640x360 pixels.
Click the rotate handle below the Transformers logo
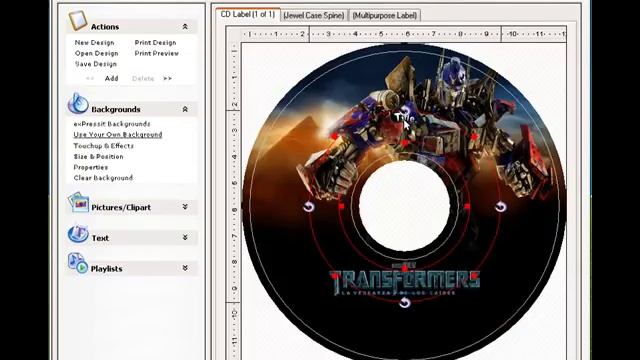(x=404, y=302)
